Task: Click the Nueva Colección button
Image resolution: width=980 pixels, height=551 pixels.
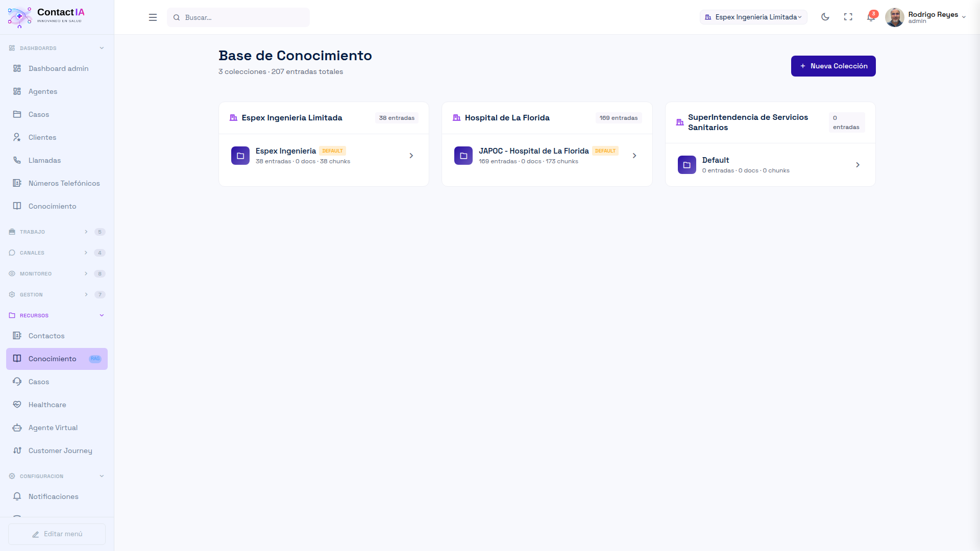Action: coord(833,66)
